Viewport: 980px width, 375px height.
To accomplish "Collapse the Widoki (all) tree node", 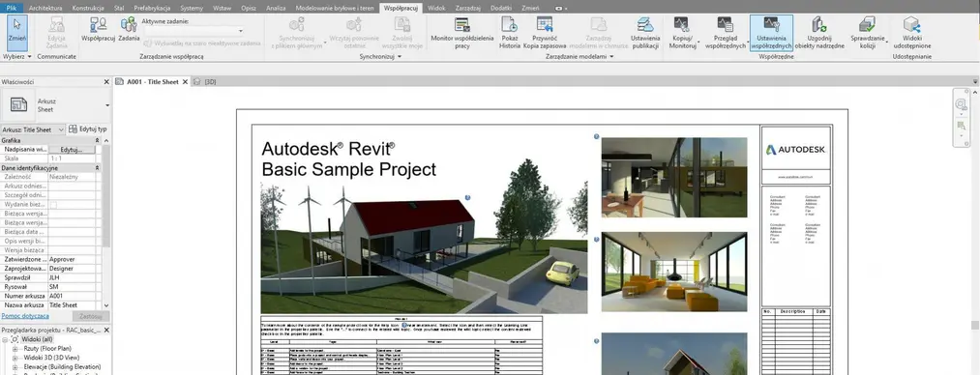I will 5,339.
